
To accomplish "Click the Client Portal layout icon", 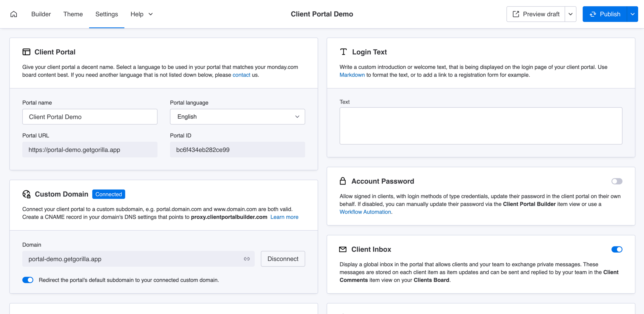I will click(x=26, y=52).
